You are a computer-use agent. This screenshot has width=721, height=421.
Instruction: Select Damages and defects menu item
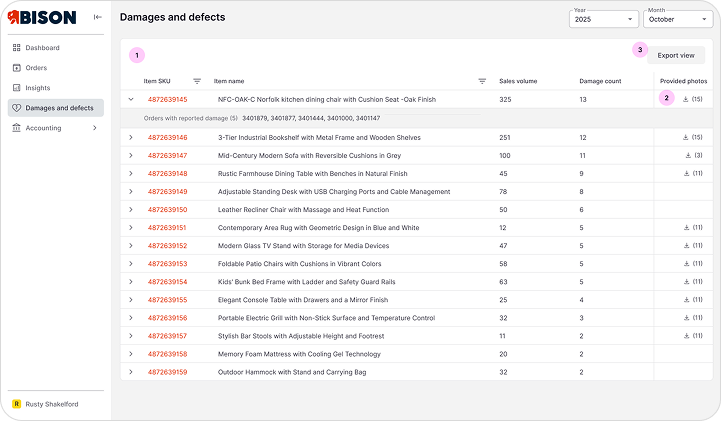56,108
